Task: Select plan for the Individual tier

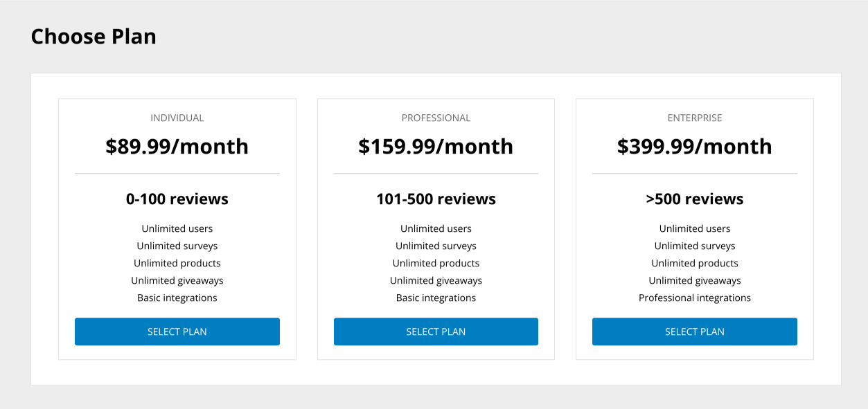Action: tap(177, 331)
